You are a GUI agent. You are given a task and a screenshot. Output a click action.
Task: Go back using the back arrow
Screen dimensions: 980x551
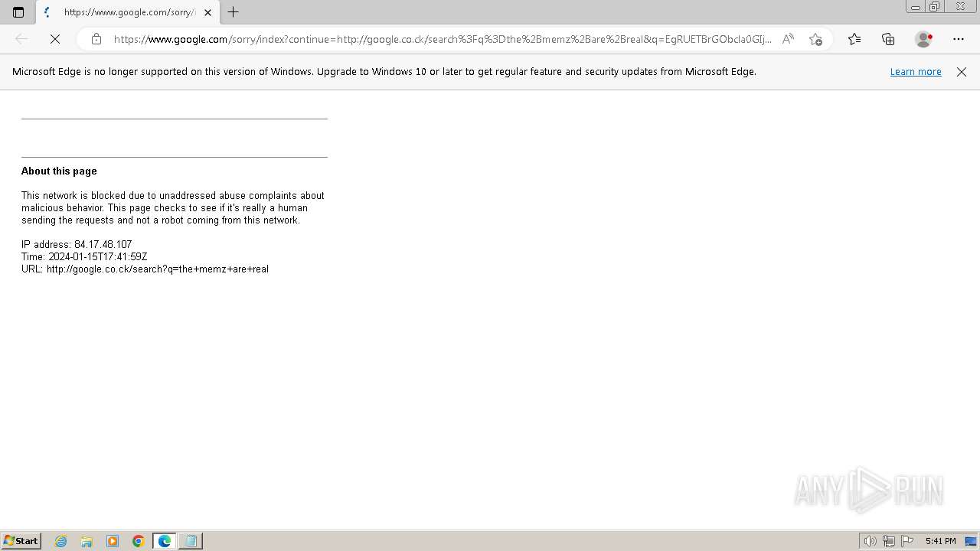21,39
